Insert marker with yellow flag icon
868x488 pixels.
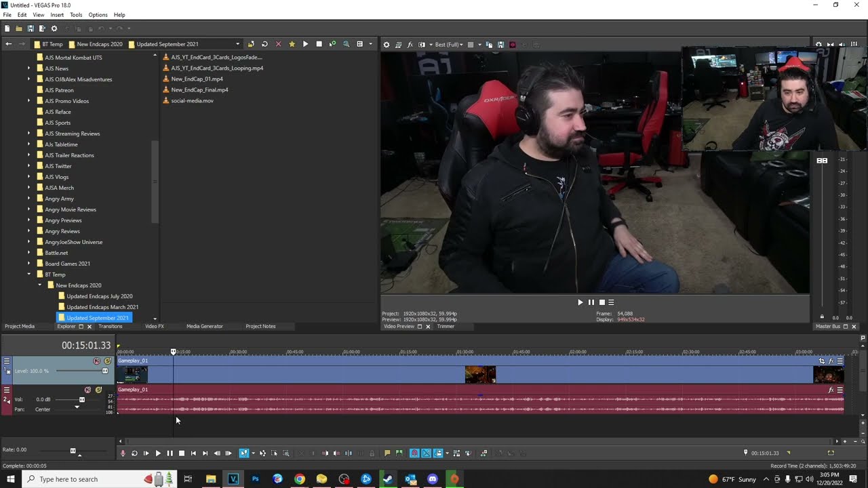tap(387, 453)
